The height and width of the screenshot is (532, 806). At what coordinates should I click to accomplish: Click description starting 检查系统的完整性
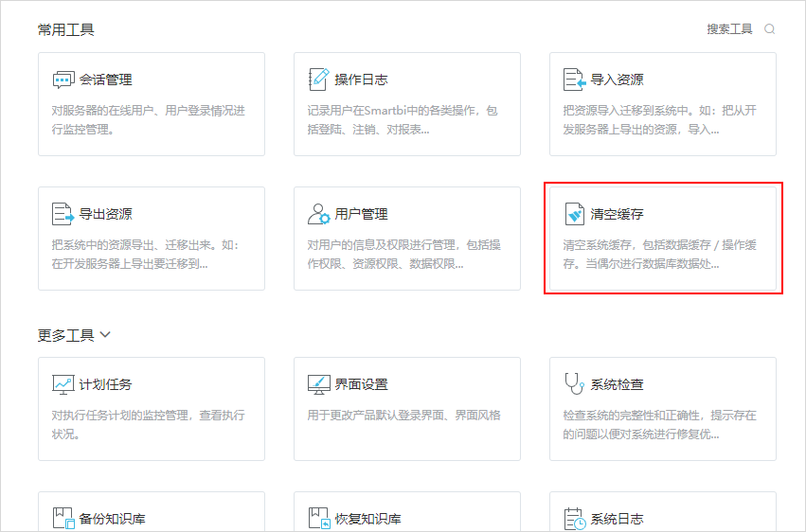point(659,425)
